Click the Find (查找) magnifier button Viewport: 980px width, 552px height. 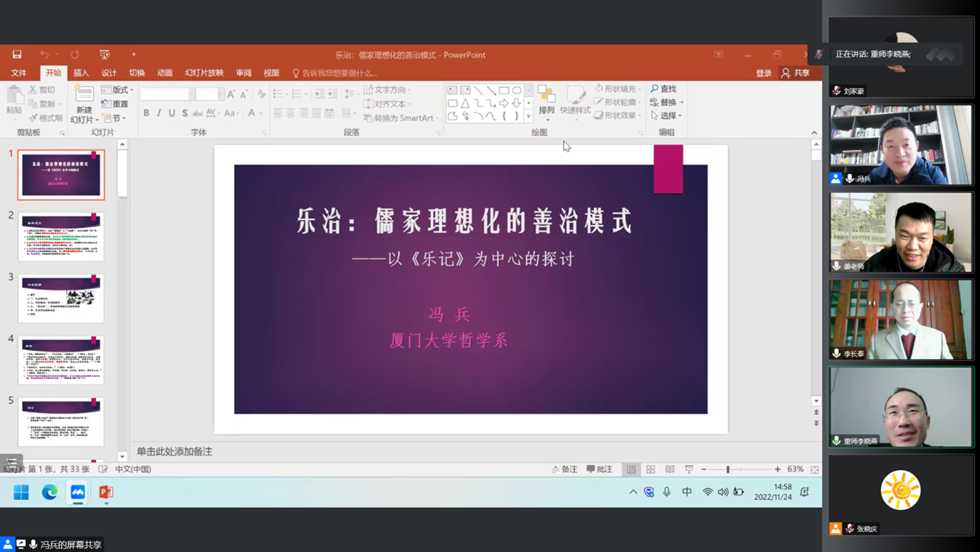point(663,89)
